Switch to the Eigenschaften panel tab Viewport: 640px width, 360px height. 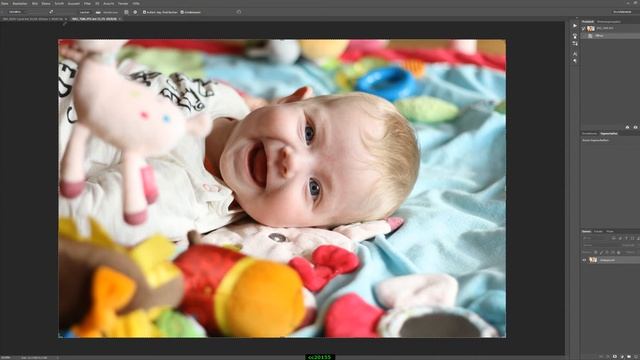[x=609, y=133]
